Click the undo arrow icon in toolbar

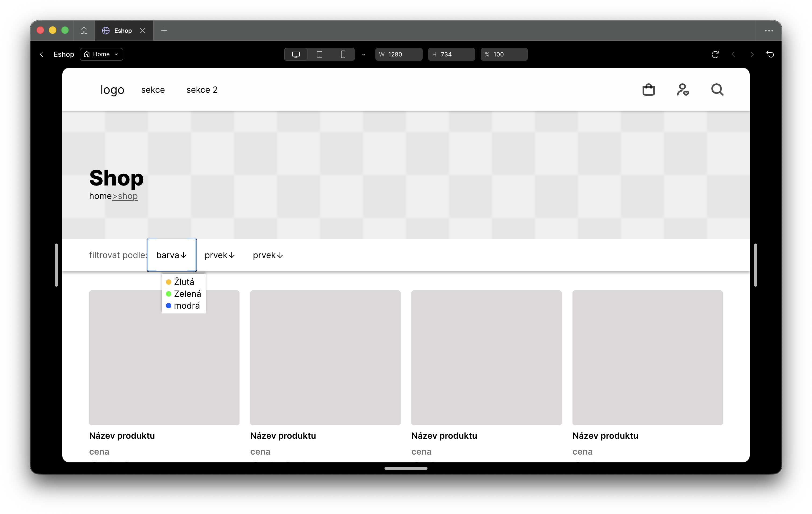tap(770, 54)
